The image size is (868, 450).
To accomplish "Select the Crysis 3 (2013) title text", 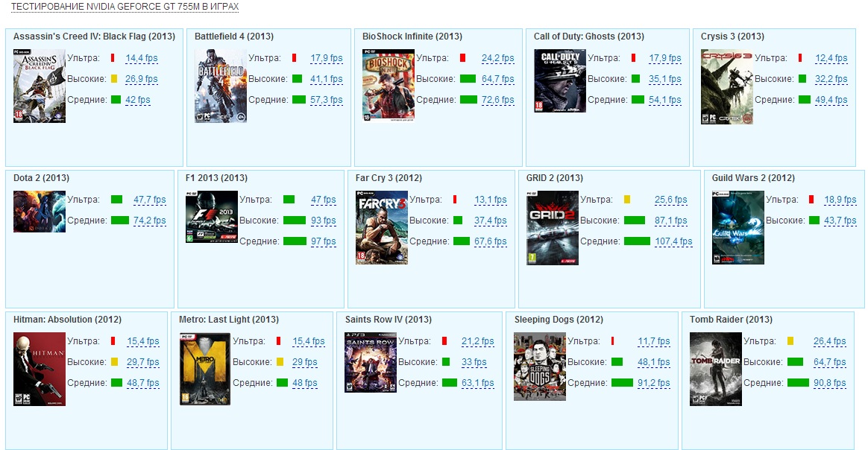I will click(732, 37).
